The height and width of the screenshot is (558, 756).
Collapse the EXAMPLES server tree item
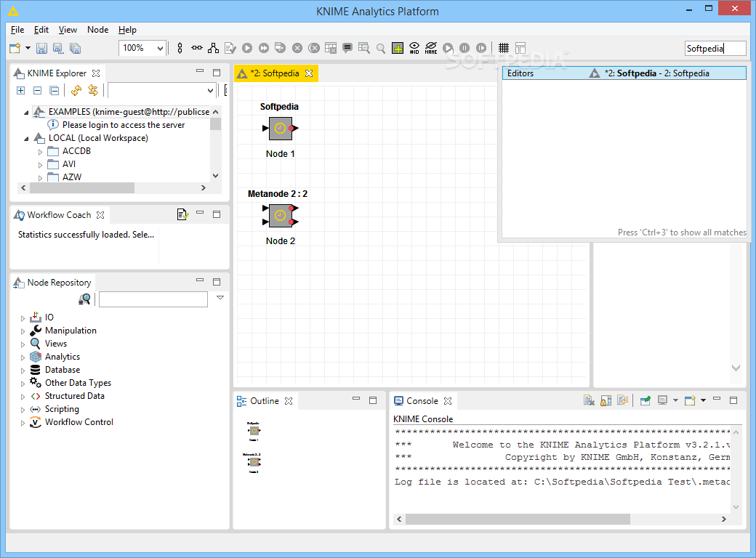point(26,113)
